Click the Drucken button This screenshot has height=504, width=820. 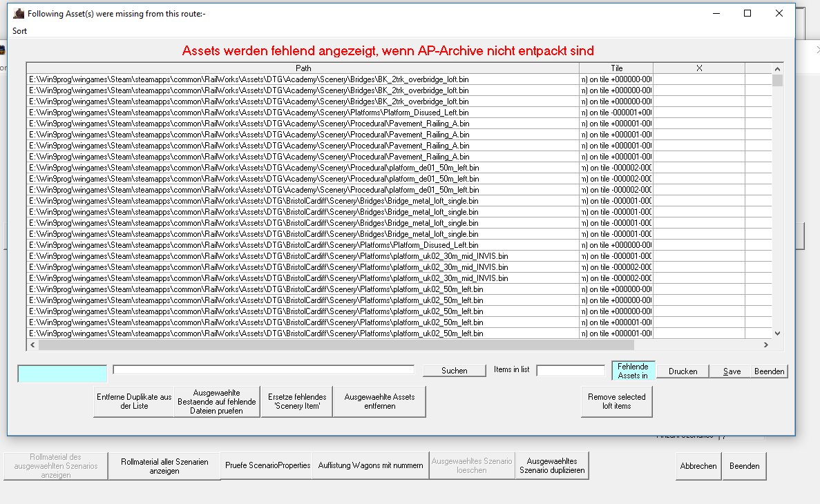pos(683,371)
